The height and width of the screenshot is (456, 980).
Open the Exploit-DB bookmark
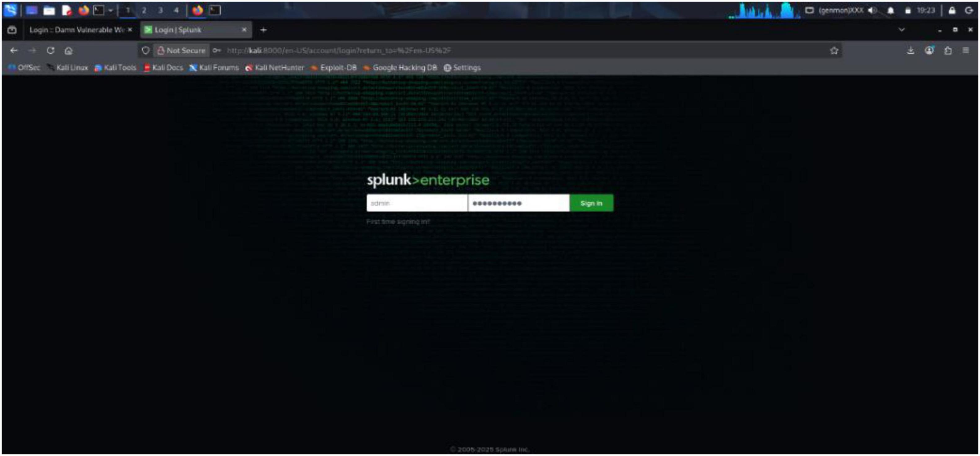click(x=334, y=68)
